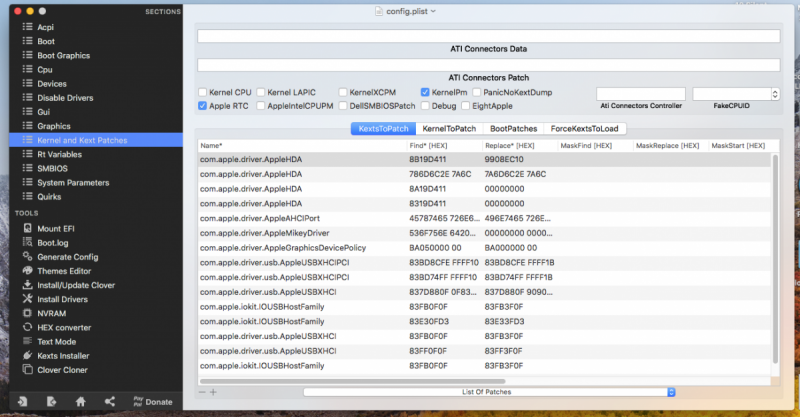Open the Boot.log tool
This screenshot has width=800, height=417.
(x=53, y=243)
